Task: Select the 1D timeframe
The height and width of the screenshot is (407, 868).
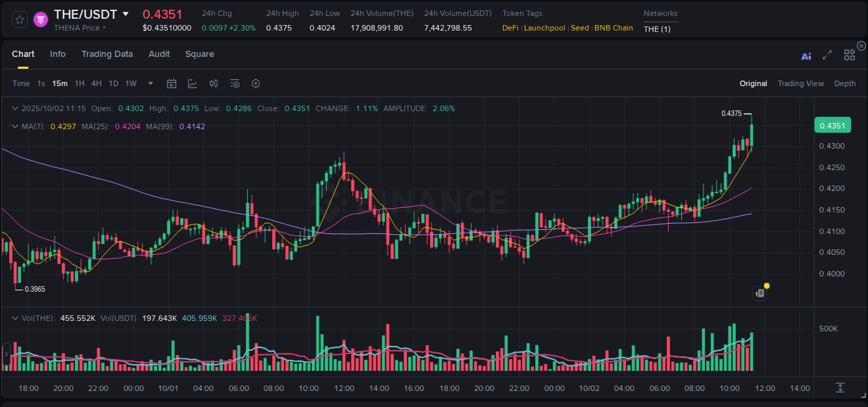Action: pos(113,83)
